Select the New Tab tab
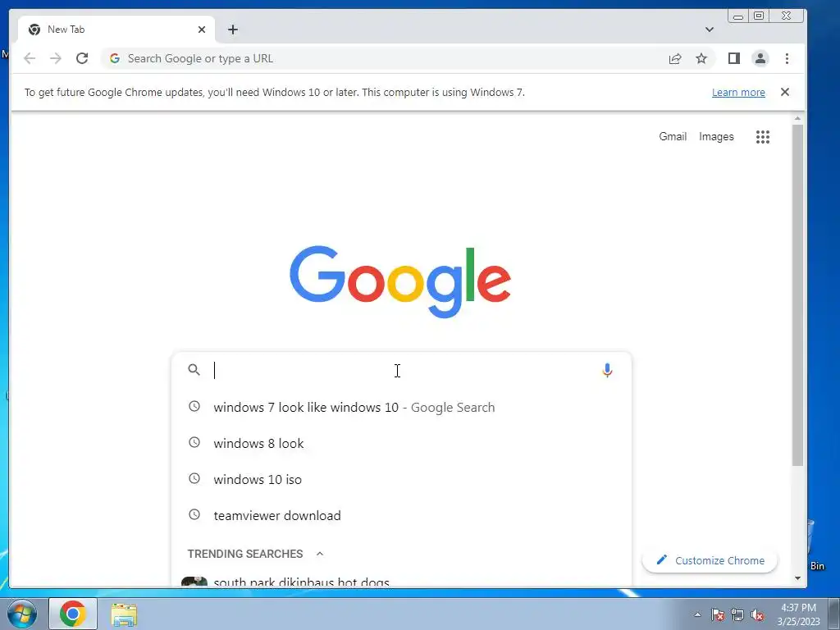Screen dimensions: 840x630 tap(116, 30)
